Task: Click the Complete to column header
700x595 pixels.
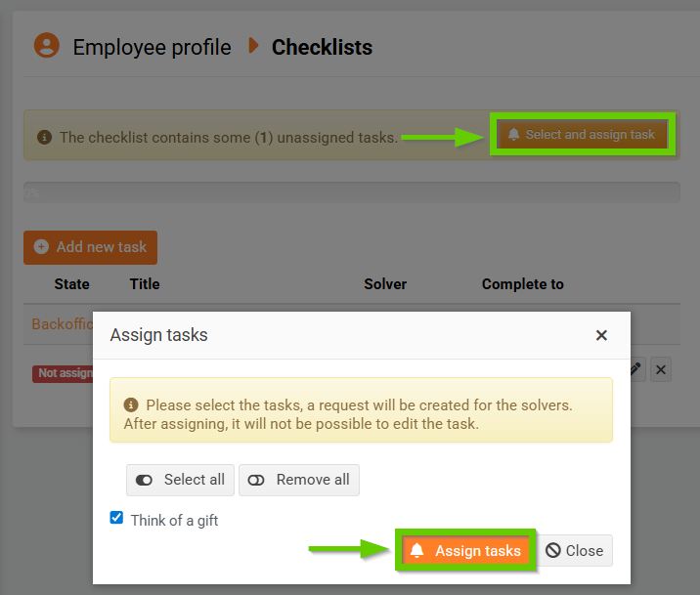Action: 522,284
